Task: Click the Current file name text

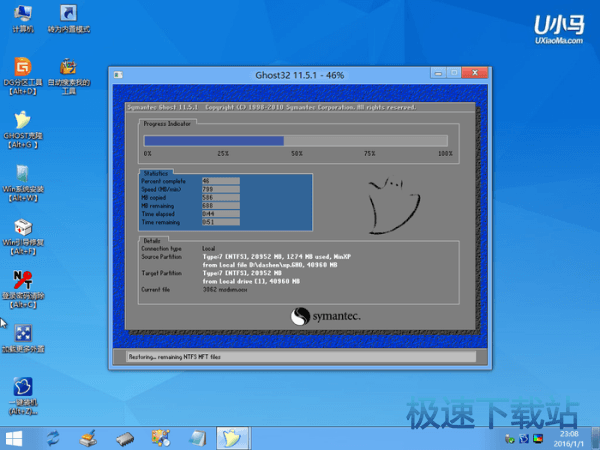Action: click(225, 290)
